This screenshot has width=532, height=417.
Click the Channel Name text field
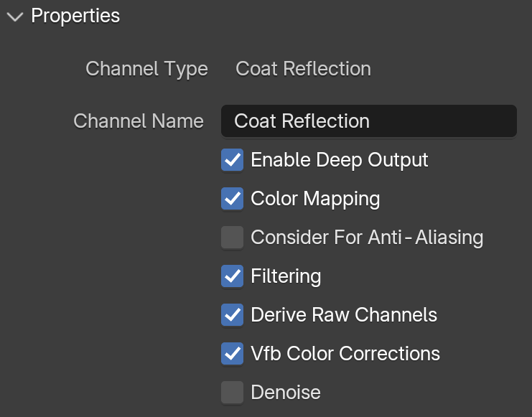click(369, 121)
